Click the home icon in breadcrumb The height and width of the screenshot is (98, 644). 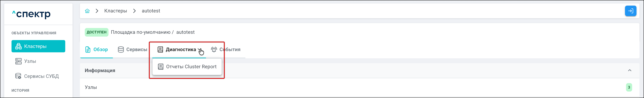tap(87, 11)
